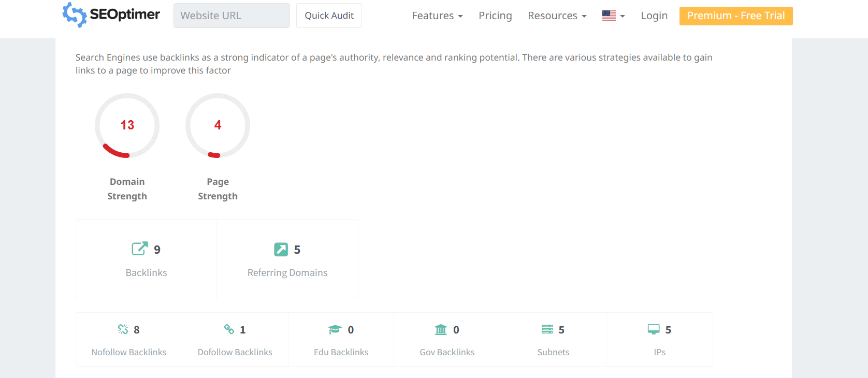Screen dimensions: 868x378
Task: Click the Domain Strength gauge showing 13
Action: (127, 125)
